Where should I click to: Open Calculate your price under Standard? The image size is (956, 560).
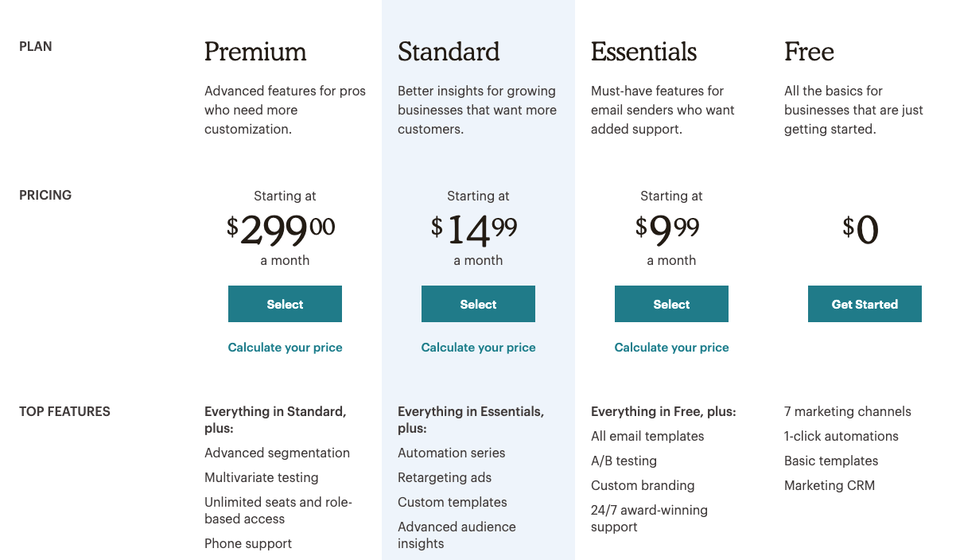coord(478,348)
